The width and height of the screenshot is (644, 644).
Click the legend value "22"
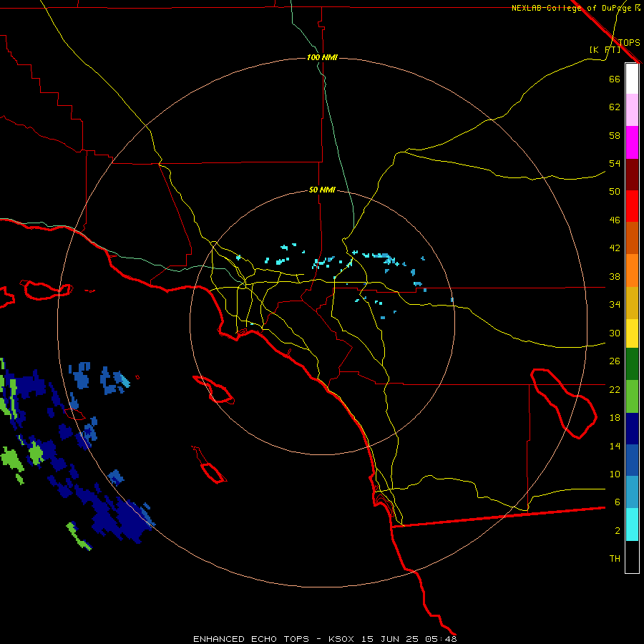tap(615, 389)
